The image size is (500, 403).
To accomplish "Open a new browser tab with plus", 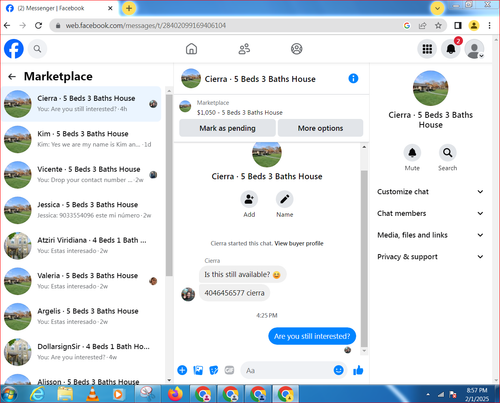I will pyautogui.click(x=129, y=8).
